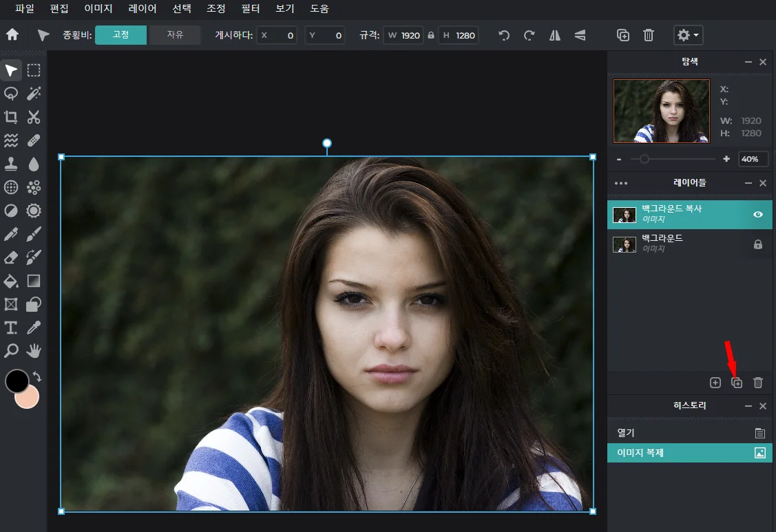Select the Heal bandage tool
The width and height of the screenshot is (776, 532).
tap(34, 140)
